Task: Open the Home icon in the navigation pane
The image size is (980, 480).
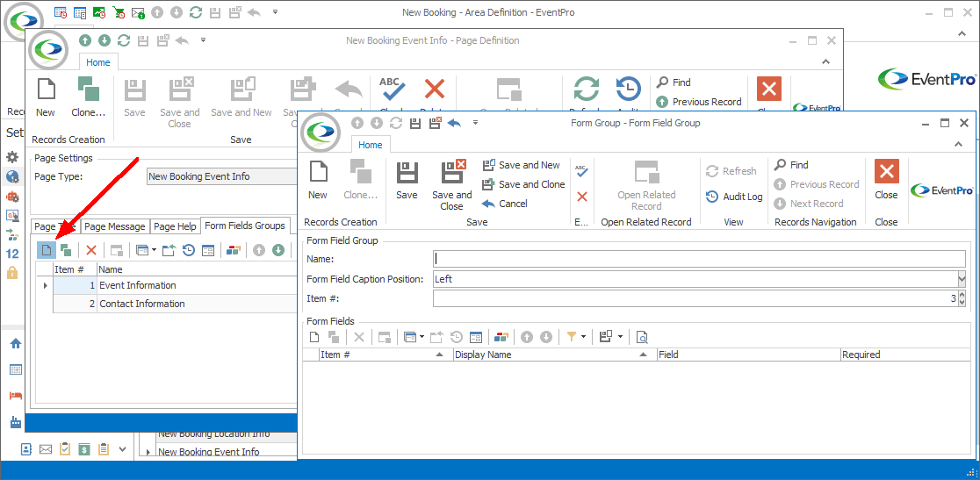Action: (16, 343)
